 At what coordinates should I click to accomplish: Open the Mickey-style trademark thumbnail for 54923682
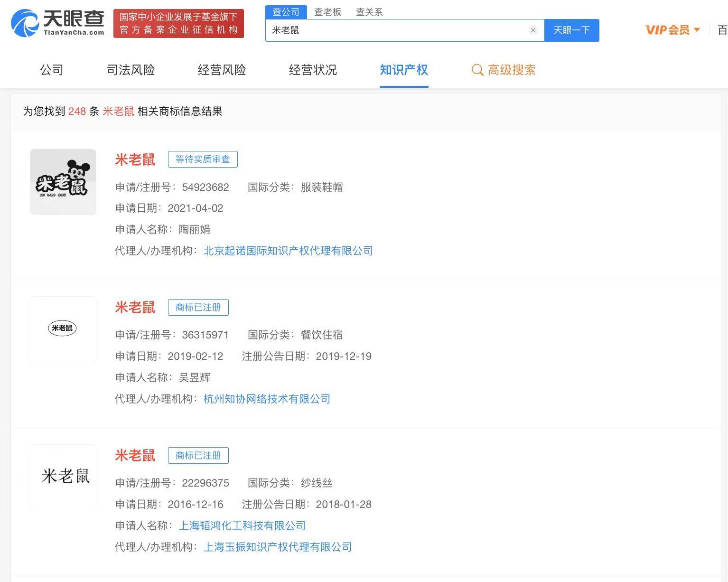[63, 182]
